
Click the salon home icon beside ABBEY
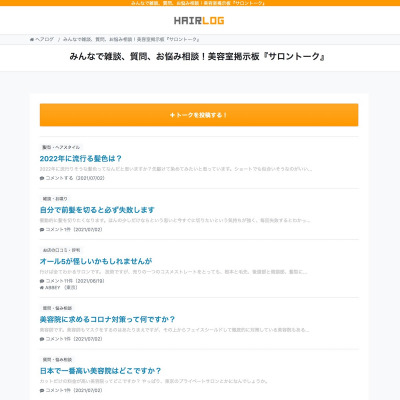pyautogui.click(x=42, y=287)
